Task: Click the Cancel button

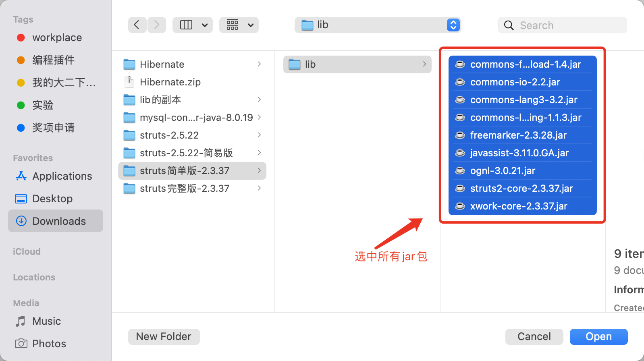Action: 534,336
